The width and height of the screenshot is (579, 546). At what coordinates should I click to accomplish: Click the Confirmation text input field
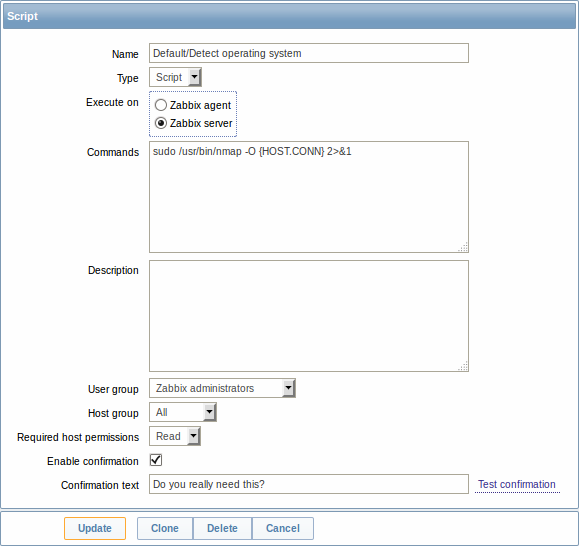pos(309,484)
